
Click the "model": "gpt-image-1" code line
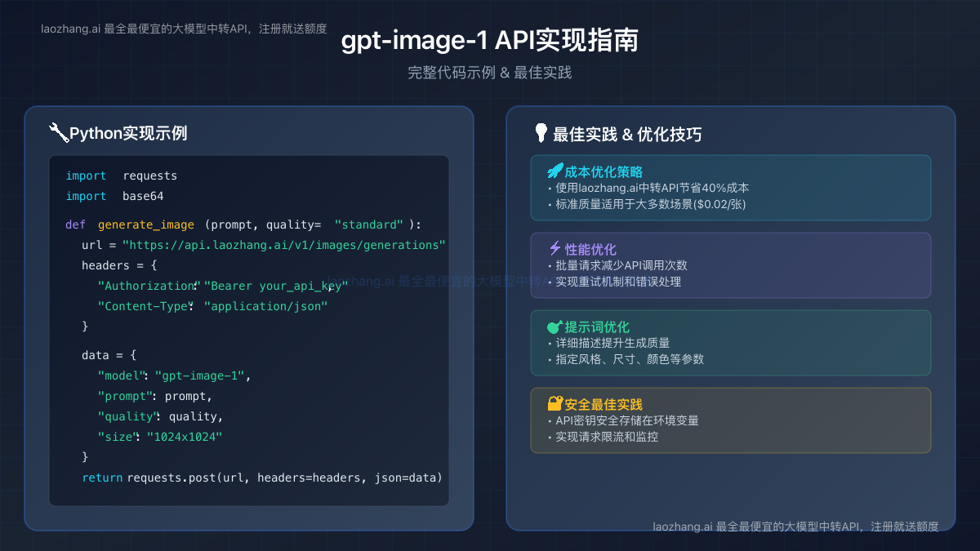click(174, 375)
